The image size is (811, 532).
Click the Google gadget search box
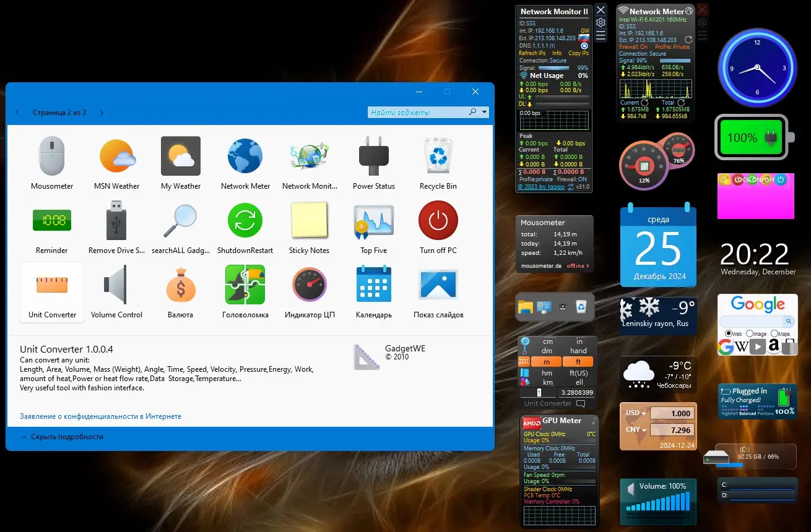[753, 322]
